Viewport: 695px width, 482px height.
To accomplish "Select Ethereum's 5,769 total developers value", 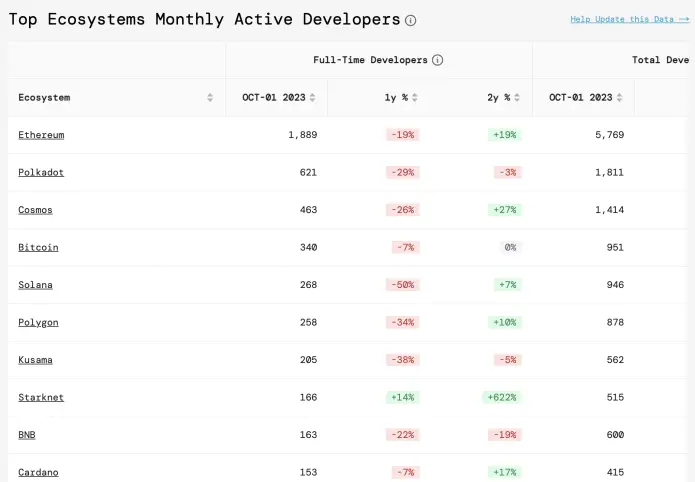I will (x=609, y=135).
